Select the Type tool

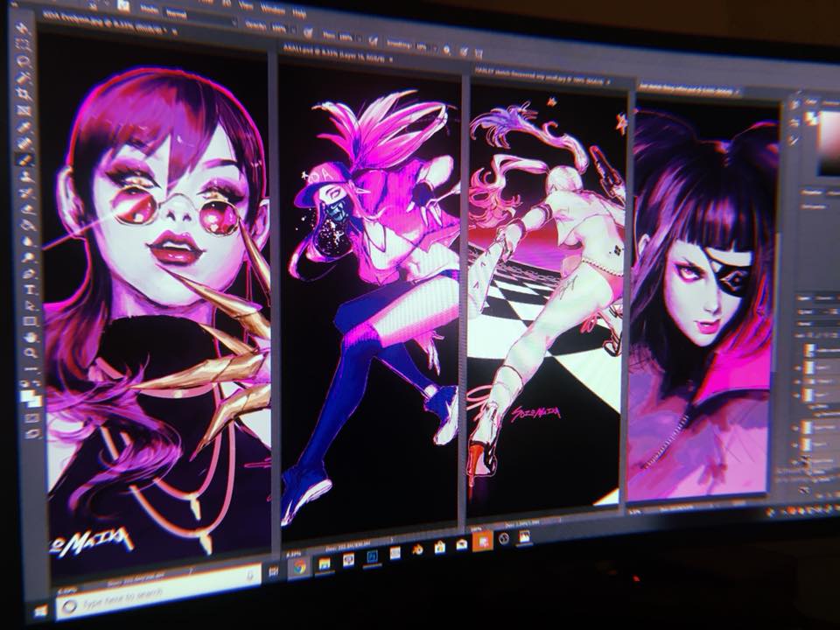(30, 290)
